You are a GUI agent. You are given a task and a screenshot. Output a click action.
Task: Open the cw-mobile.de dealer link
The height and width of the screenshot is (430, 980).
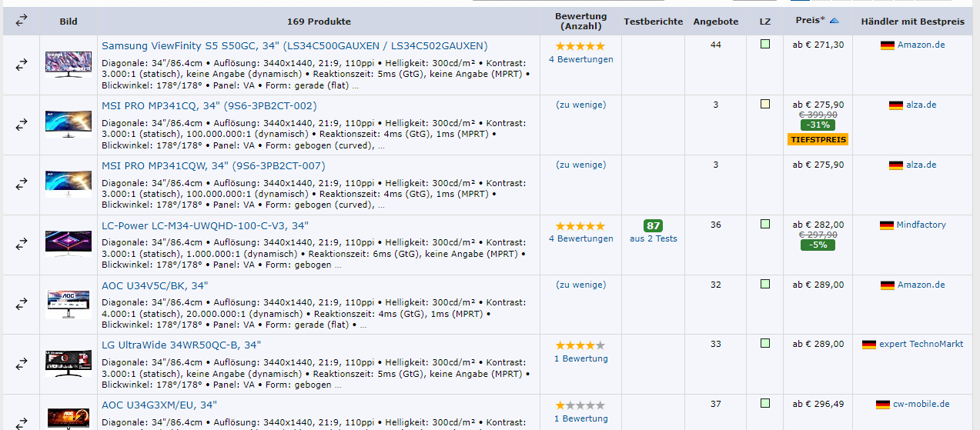(921, 405)
